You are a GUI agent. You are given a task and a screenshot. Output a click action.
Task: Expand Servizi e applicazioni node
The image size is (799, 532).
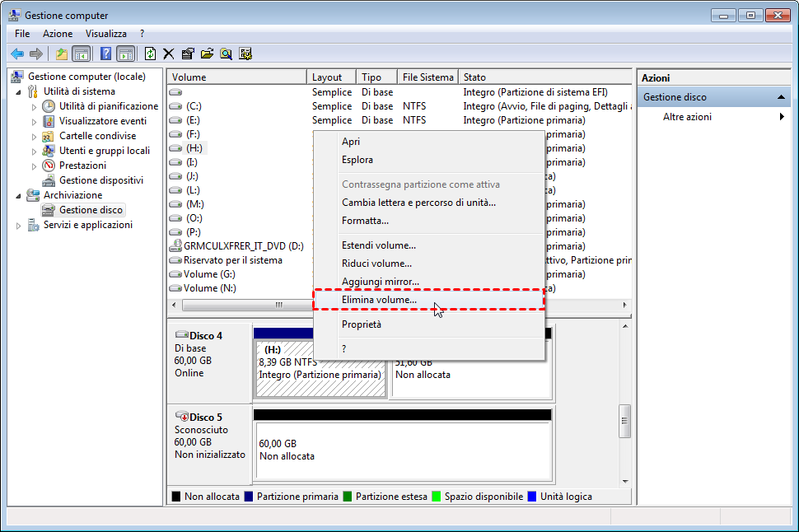[19, 225]
